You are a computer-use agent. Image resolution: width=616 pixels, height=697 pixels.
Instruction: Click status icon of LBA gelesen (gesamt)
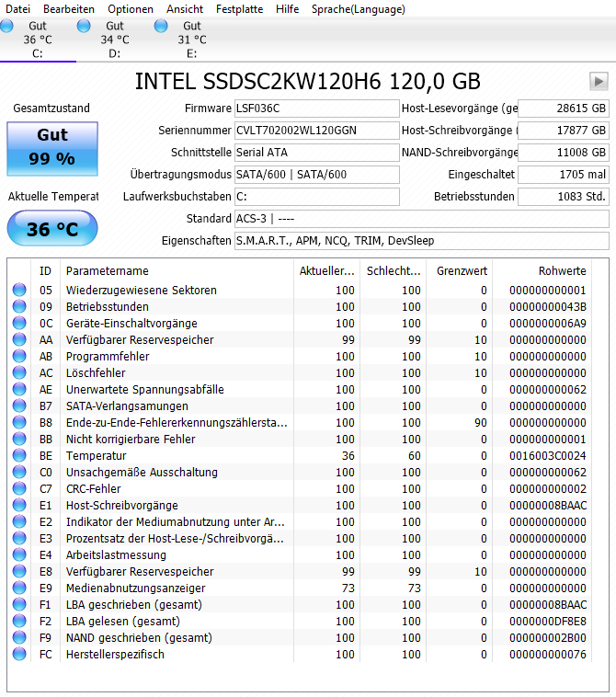(19, 621)
